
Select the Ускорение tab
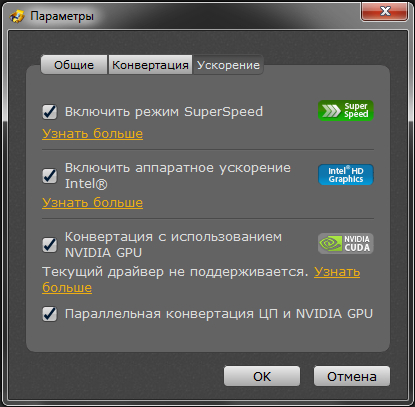(x=228, y=65)
